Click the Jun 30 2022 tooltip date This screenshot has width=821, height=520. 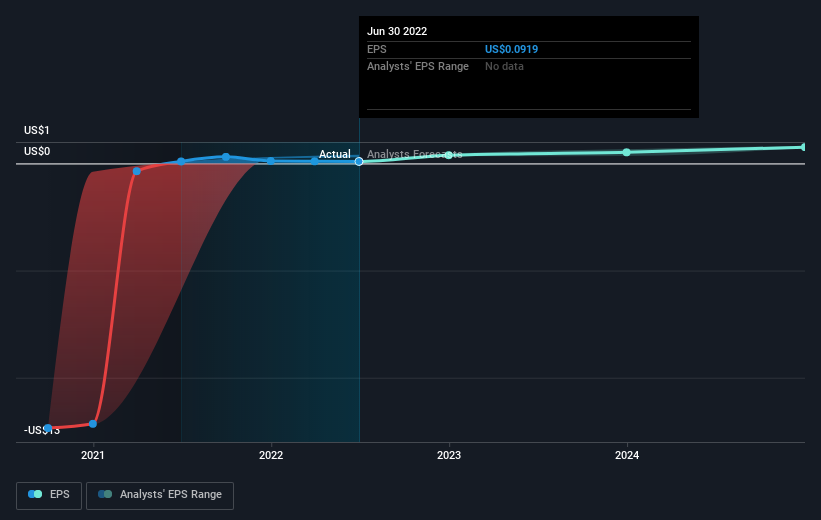click(x=397, y=31)
